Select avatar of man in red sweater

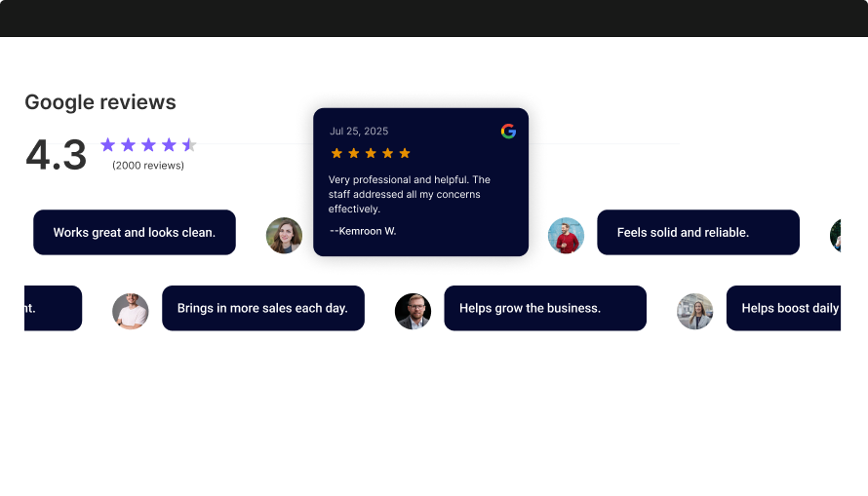pyautogui.click(x=566, y=235)
